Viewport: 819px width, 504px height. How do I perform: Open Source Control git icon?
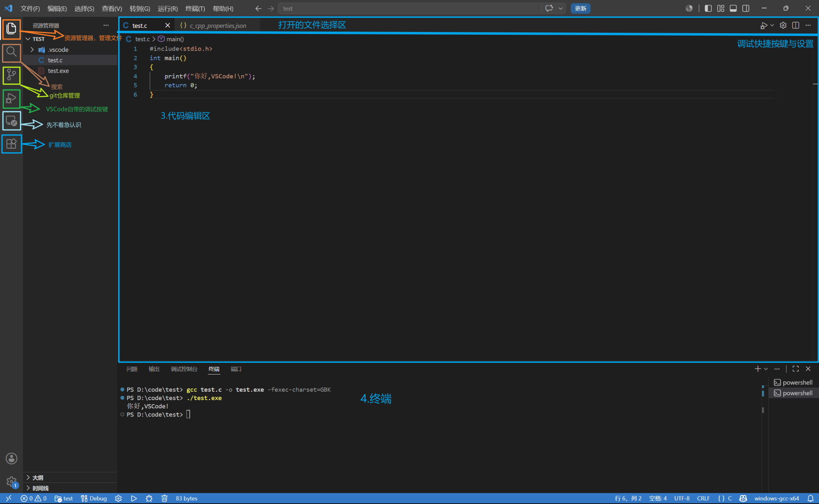(11, 75)
